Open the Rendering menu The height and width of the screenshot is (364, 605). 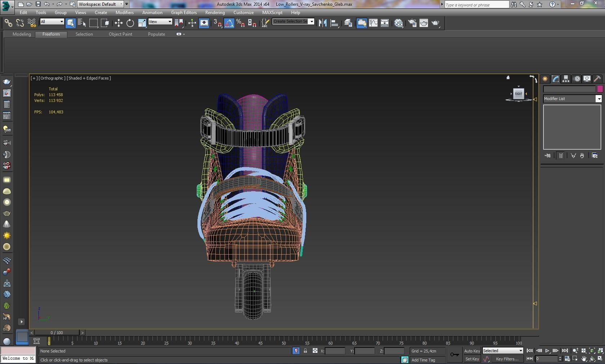point(215,12)
